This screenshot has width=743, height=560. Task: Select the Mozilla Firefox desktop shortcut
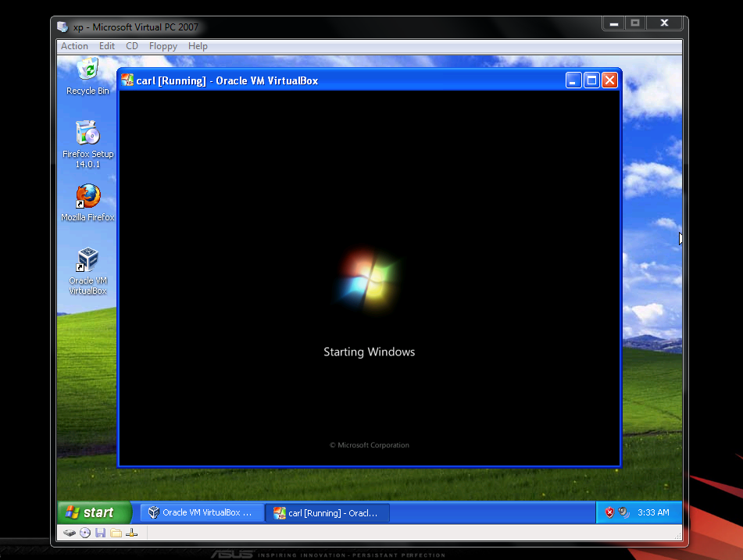[88, 203]
